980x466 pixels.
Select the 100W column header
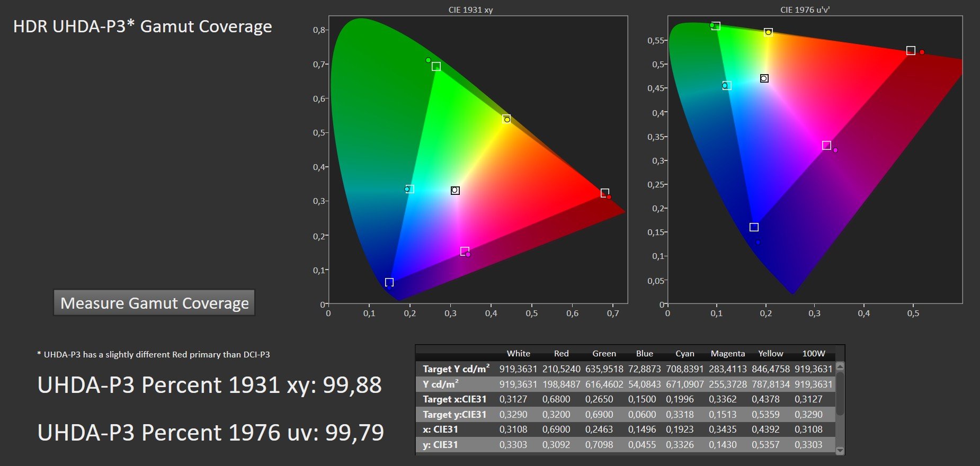(813, 354)
